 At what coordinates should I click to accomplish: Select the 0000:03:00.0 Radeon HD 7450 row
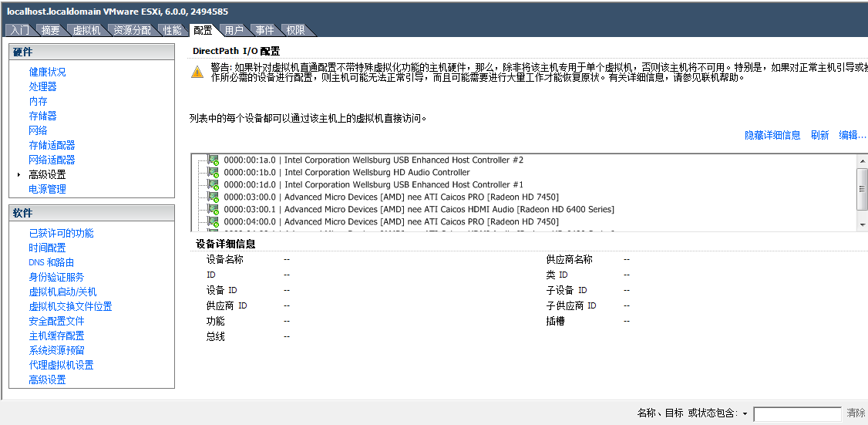(x=392, y=197)
